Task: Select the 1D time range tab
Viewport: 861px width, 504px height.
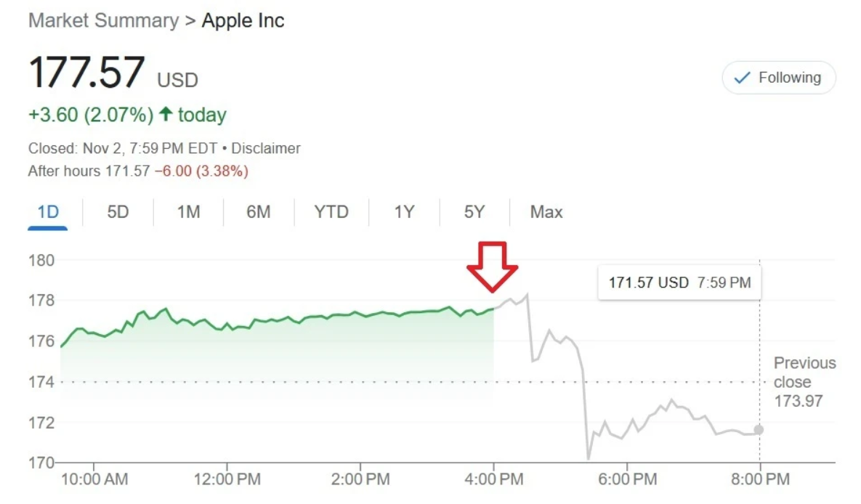Action: click(x=48, y=212)
